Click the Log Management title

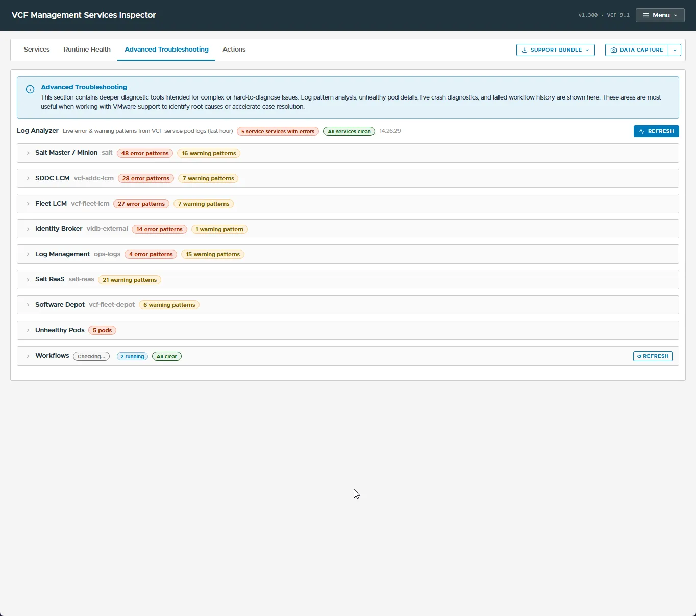[62, 254]
